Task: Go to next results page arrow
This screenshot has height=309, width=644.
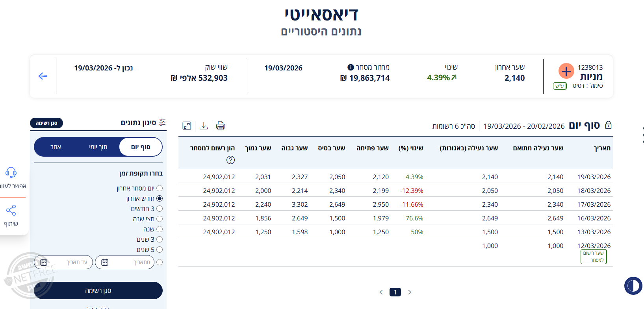Action: tap(410, 292)
